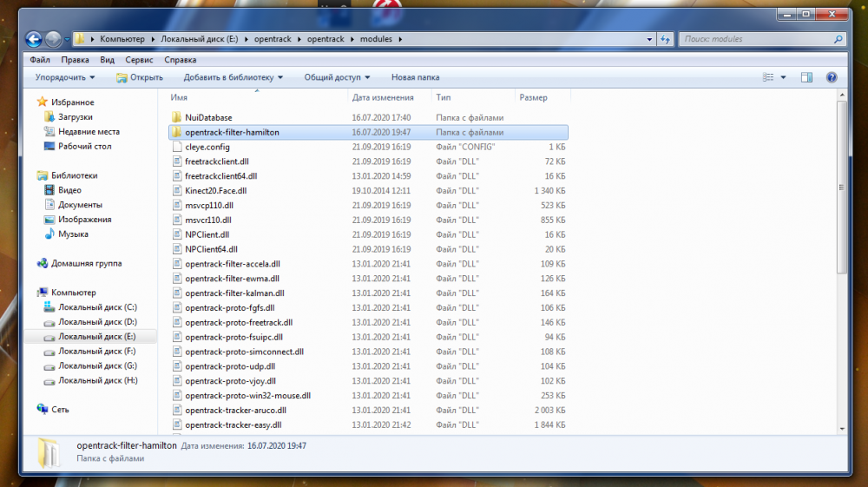Open Локальный диск (F:) in sidebar

(97, 351)
